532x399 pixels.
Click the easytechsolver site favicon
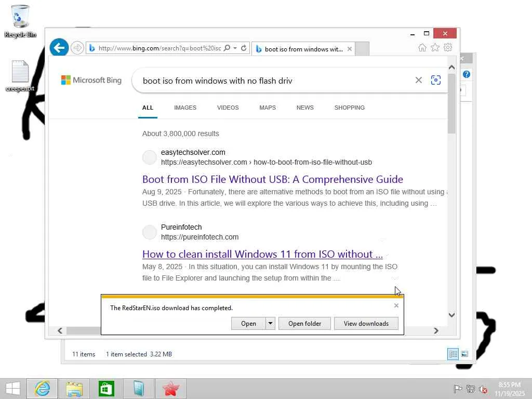click(149, 157)
